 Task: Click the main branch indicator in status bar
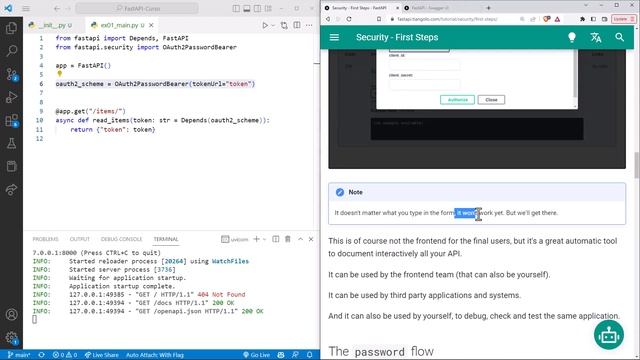pos(19,355)
